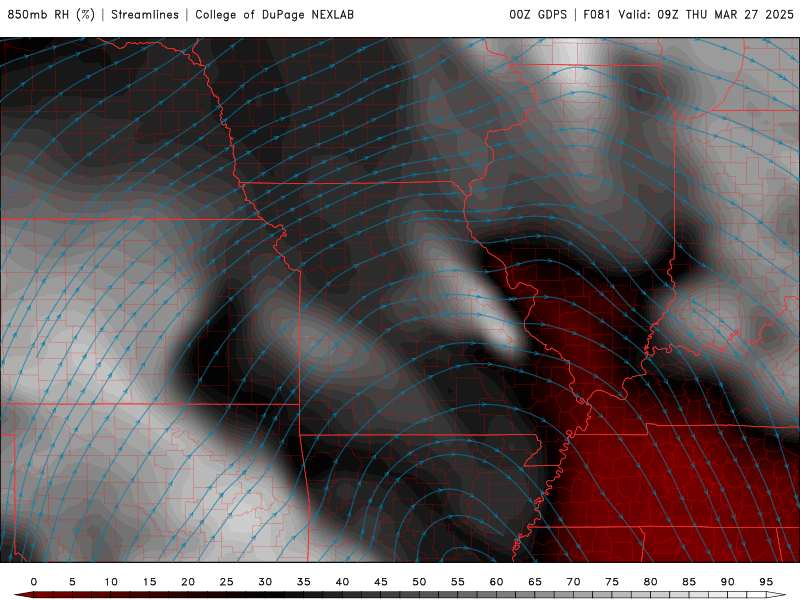Choose the colorbar label "85"
The height and width of the screenshot is (600, 800).
click(x=689, y=582)
